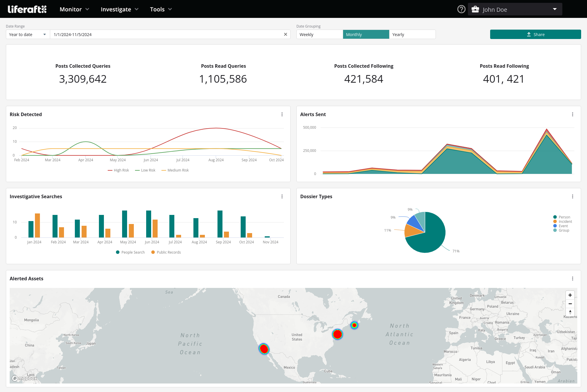Select Monthly date grouping
This screenshot has height=392, width=587.
pos(366,34)
